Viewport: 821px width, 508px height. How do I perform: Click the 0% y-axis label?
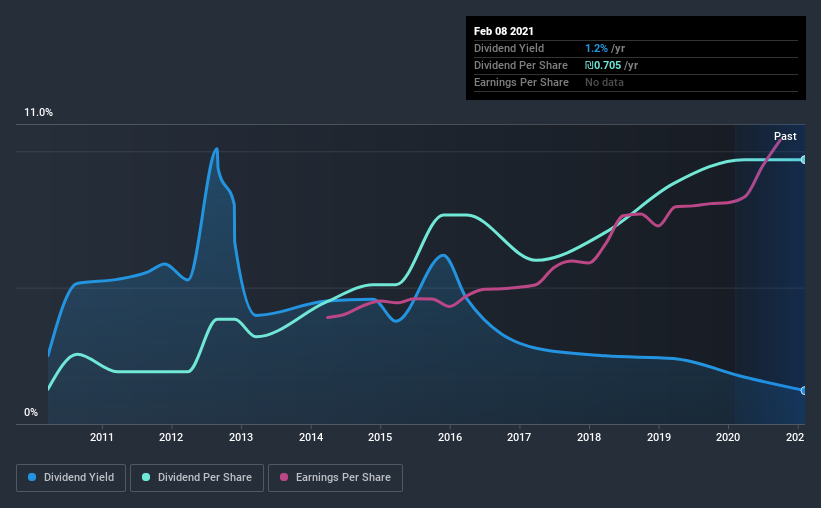point(31,413)
